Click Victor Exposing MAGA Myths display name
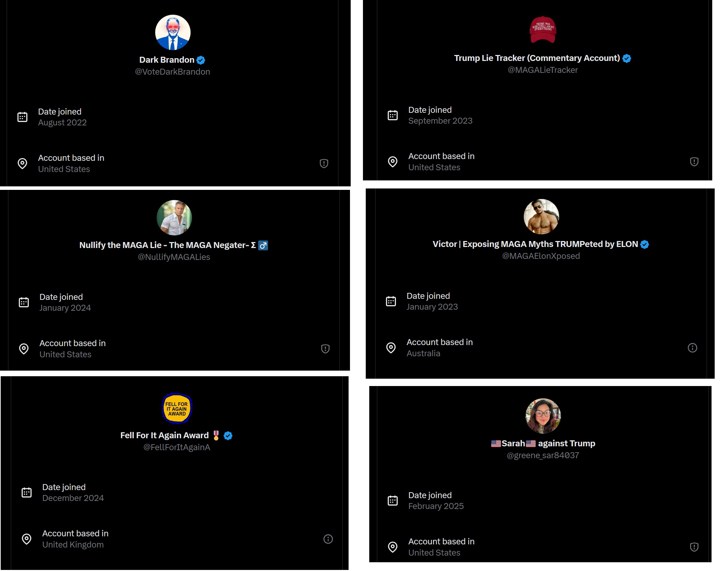The image size is (728, 571). 535,244
